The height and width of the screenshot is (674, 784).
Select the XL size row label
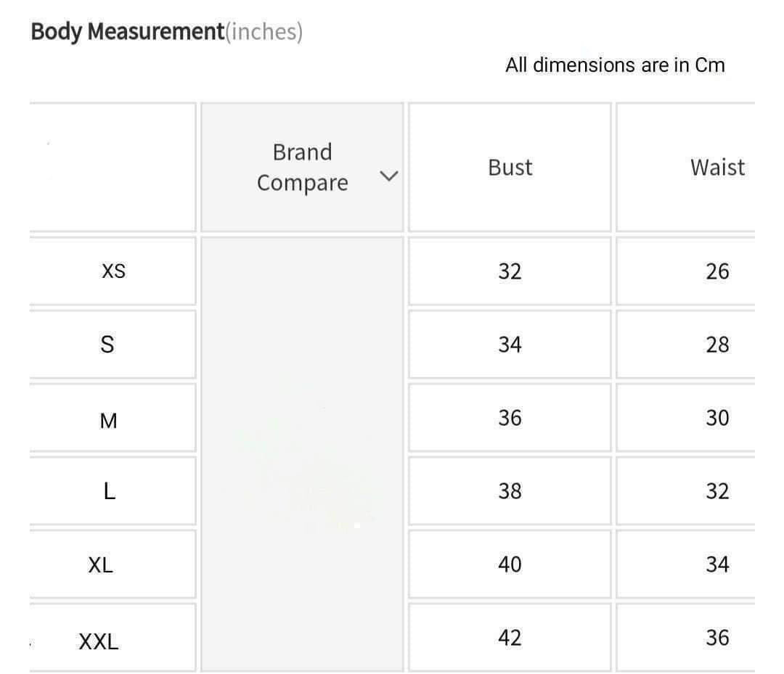(100, 565)
